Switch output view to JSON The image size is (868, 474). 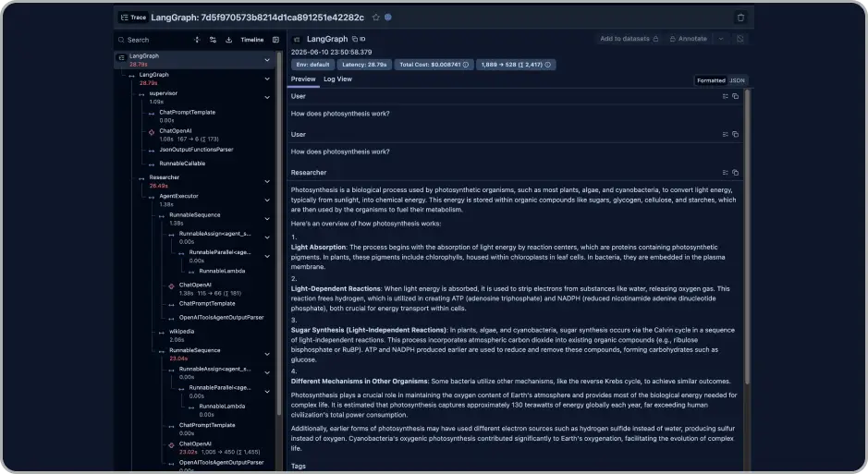(737, 80)
